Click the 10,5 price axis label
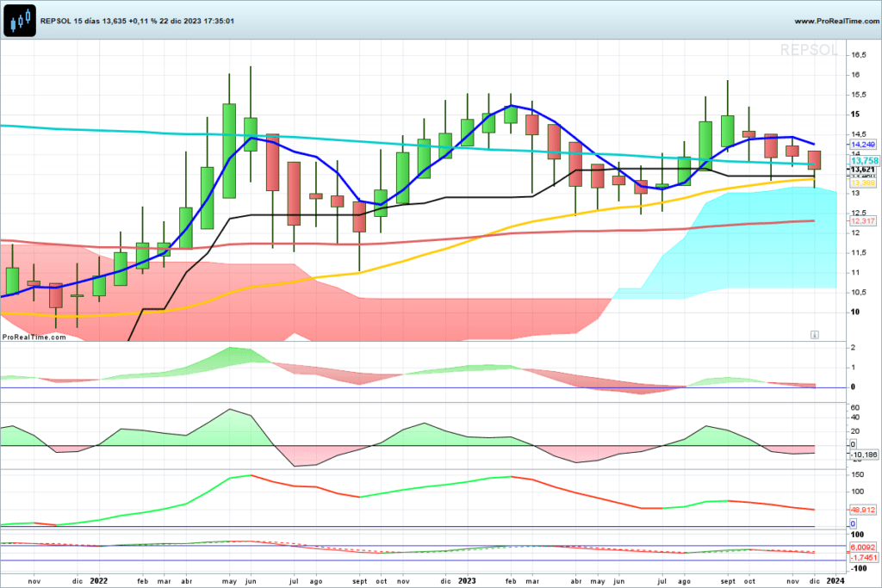The image size is (882, 588). point(859,293)
